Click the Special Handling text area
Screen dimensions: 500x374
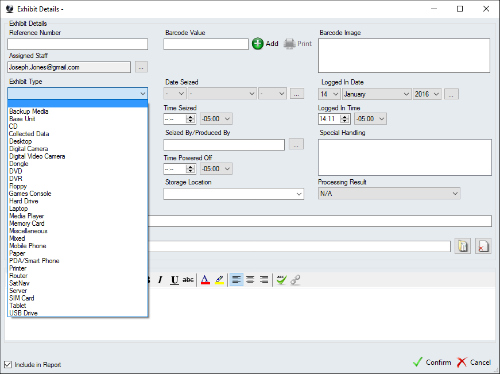click(405, 157)
